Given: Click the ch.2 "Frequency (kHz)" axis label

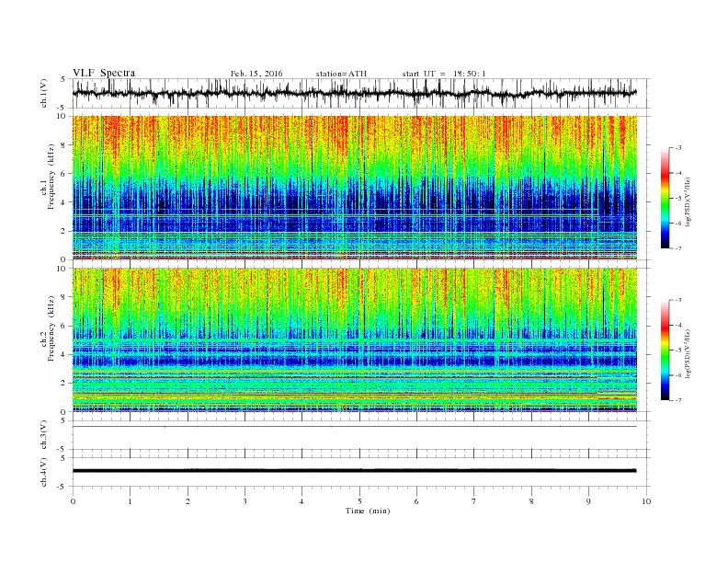Looking at the screenshot, I should tap(51, 328).
